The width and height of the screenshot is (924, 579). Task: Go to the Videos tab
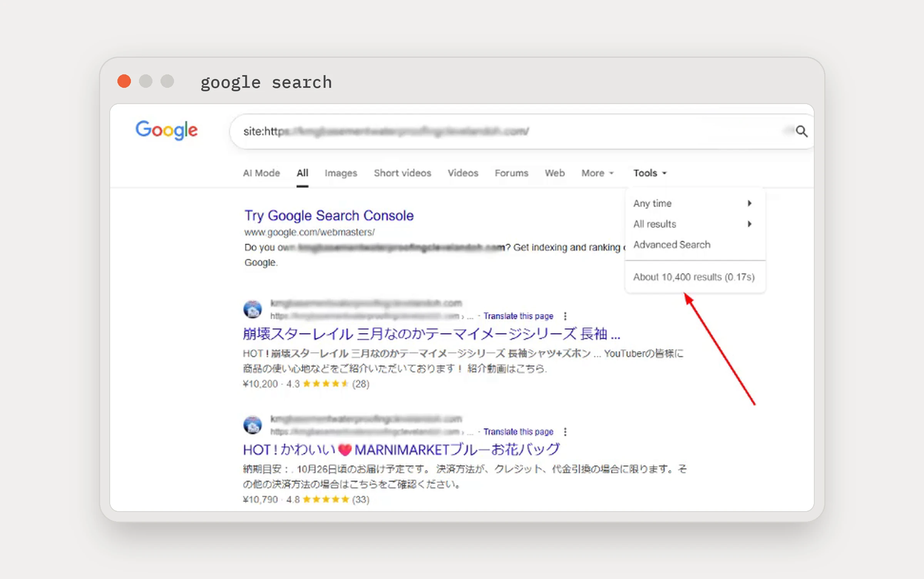(463, 173)
